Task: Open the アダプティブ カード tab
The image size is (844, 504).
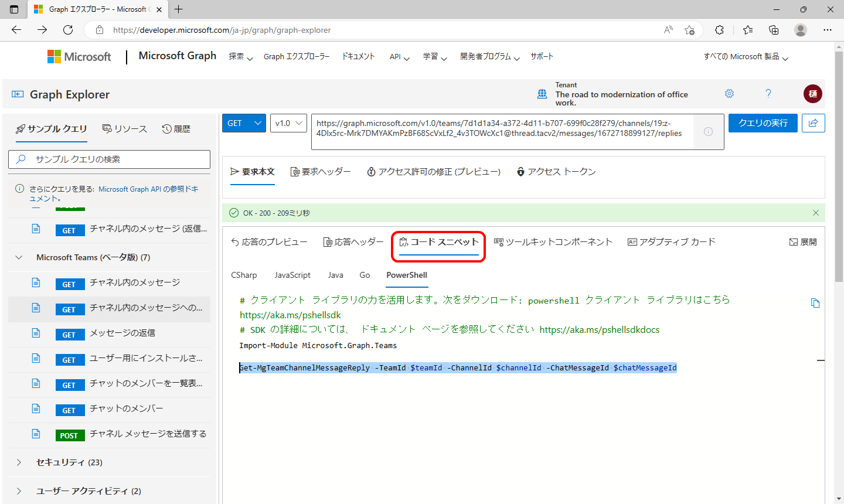Action: [x=672, y=242]
